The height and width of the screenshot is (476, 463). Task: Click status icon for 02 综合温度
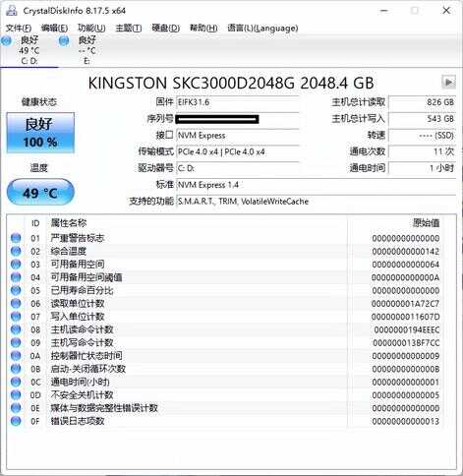coord(16,251)
